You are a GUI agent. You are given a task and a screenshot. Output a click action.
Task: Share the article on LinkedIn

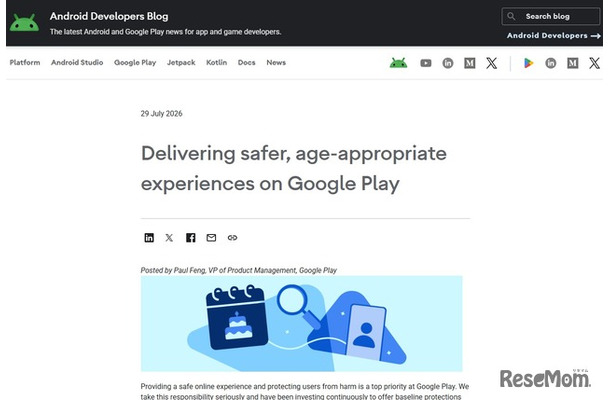click(149, 238)
